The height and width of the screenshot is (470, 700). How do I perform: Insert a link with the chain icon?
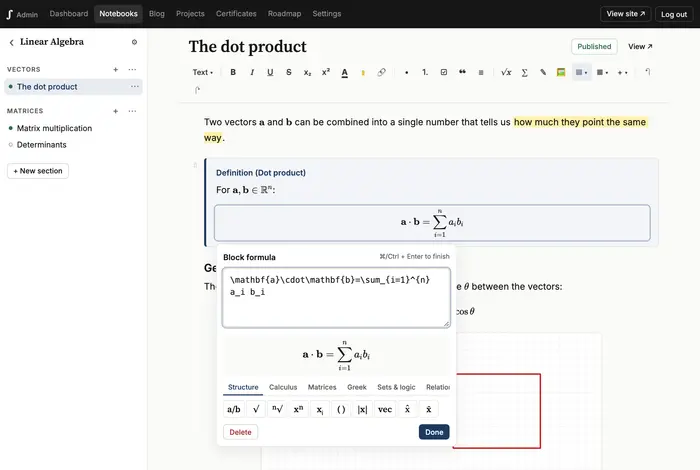pos(381,72)
